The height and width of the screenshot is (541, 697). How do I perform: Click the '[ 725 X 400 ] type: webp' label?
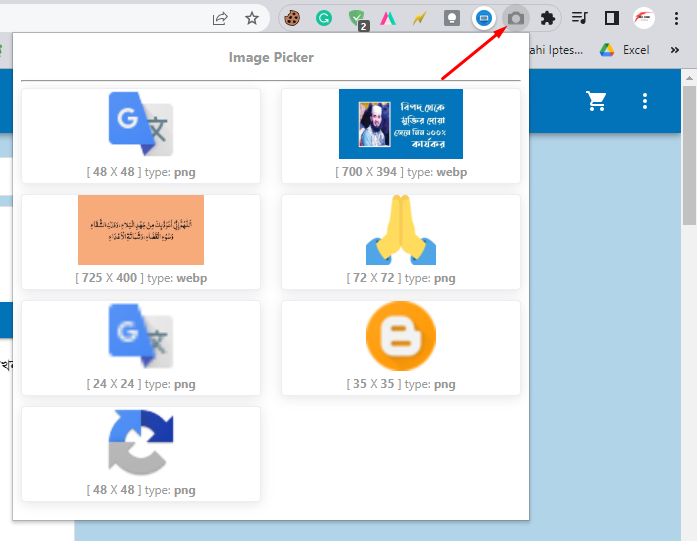(141, 278)
